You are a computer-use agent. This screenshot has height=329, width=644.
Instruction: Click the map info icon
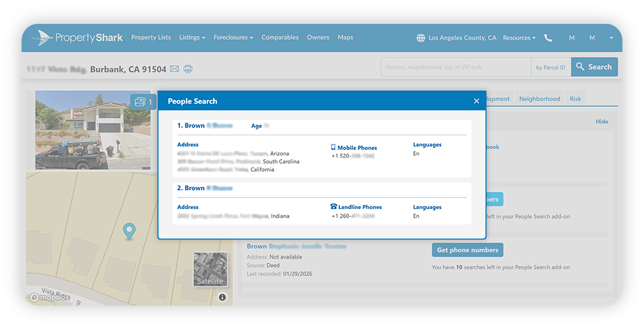click(222, 297)
